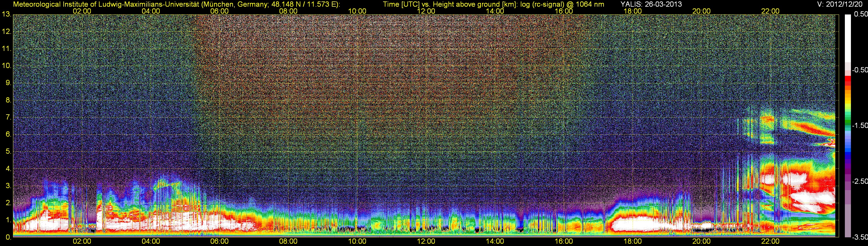Viewport: 868px width, 246px height.
Task: Click the 06:00 label on the top time axis
Action: tap(219, 11)
